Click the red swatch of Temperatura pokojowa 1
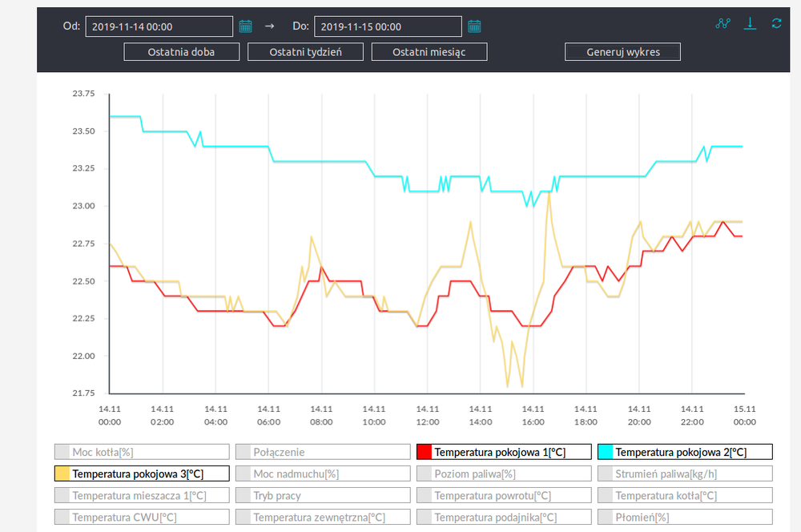The width and height of the screenshot is (801, 532). (x=425, y=452)
